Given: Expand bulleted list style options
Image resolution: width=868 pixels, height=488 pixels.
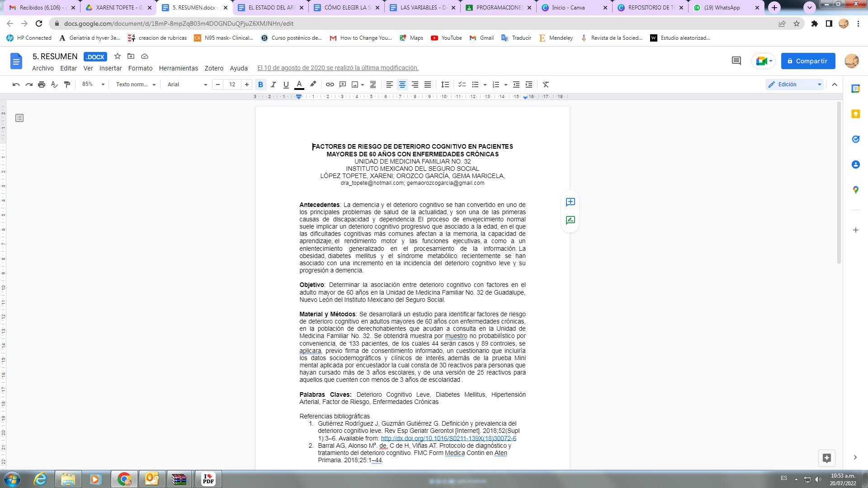Looking at the screenshot, I should (x=485, y=84).
